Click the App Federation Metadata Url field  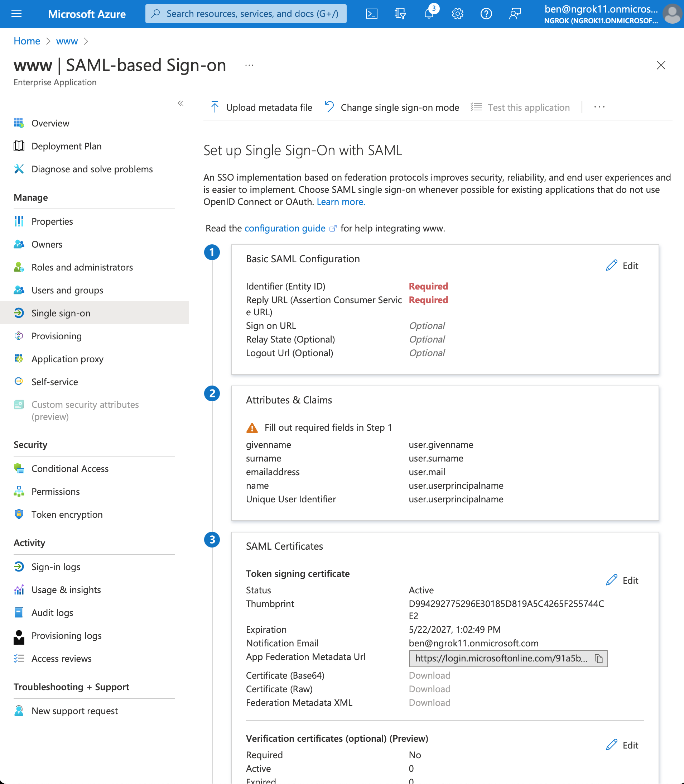point(508,658)
